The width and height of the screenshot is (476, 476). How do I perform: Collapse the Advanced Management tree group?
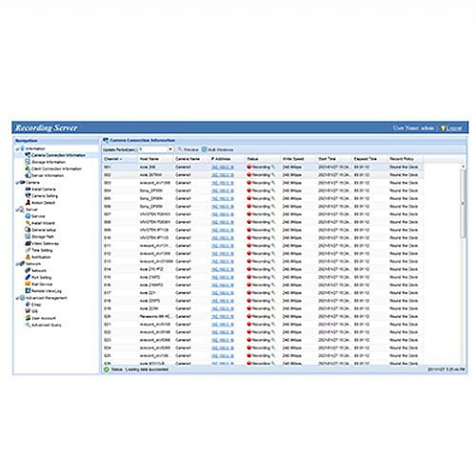tap(18, 298)
